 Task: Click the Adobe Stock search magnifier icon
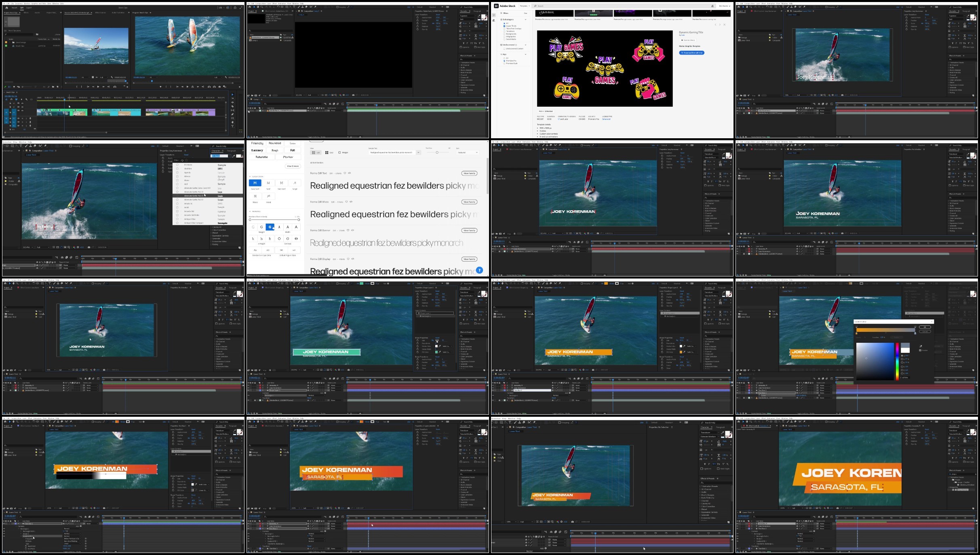[535, 6]
